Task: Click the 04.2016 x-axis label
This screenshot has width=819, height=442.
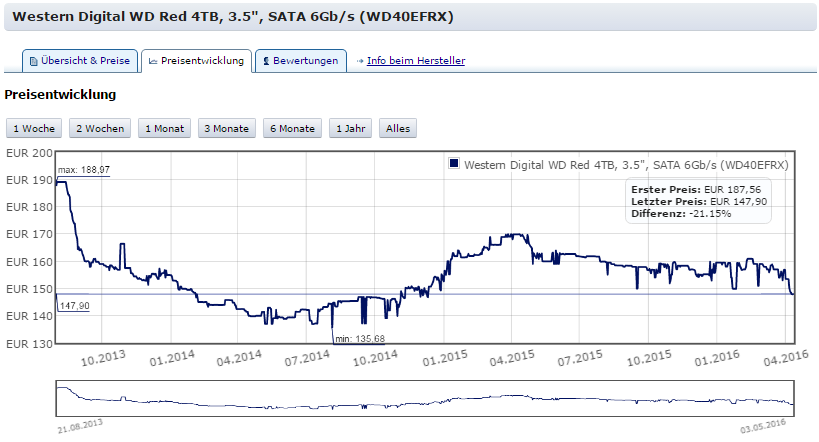Action: tap(786, 359)
